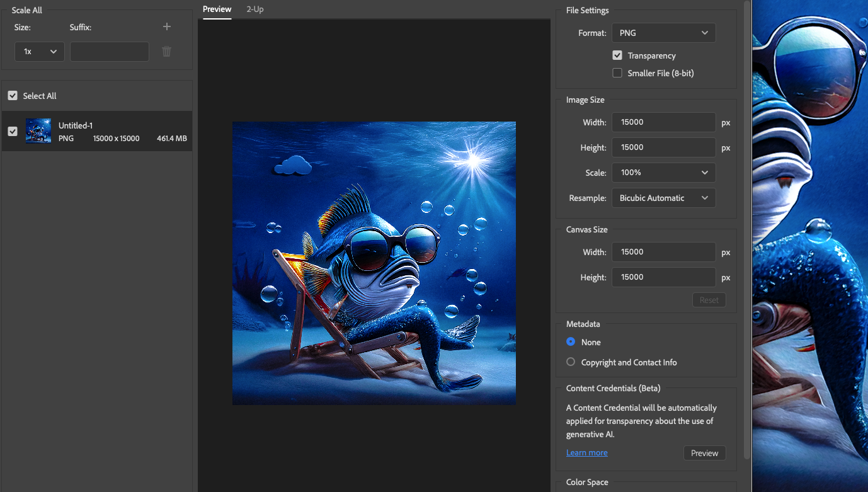Enable Smaller File (8-bit) option
This screenshot has width=868, height=492.
coord(617,73)
